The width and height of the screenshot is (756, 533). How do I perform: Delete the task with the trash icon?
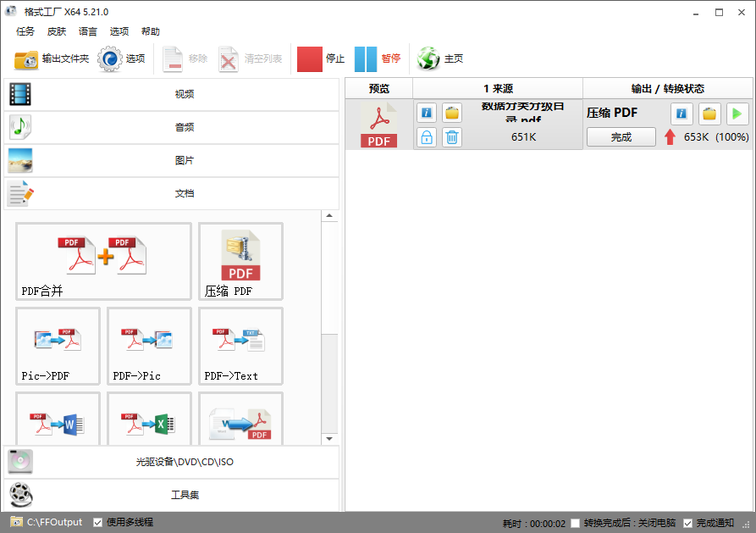point(451,136)
